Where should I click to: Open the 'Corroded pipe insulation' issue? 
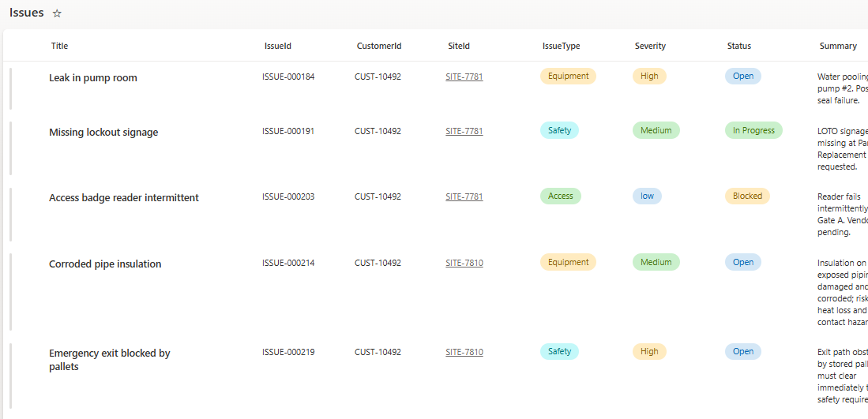pos(105,264)
